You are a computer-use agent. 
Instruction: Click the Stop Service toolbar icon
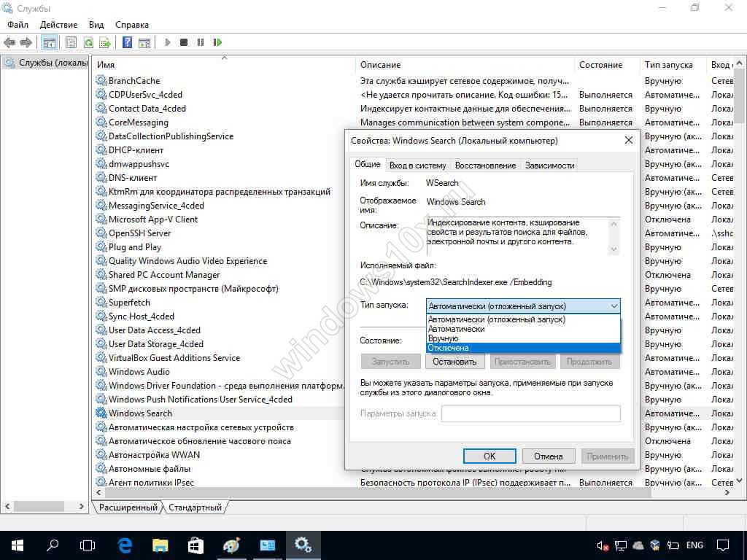[184, 42]
